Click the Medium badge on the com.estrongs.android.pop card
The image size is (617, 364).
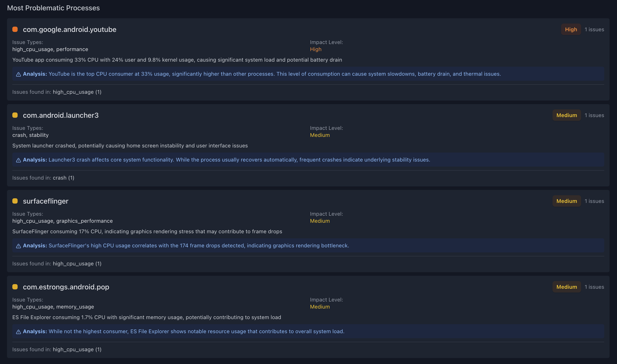(566, 287)
